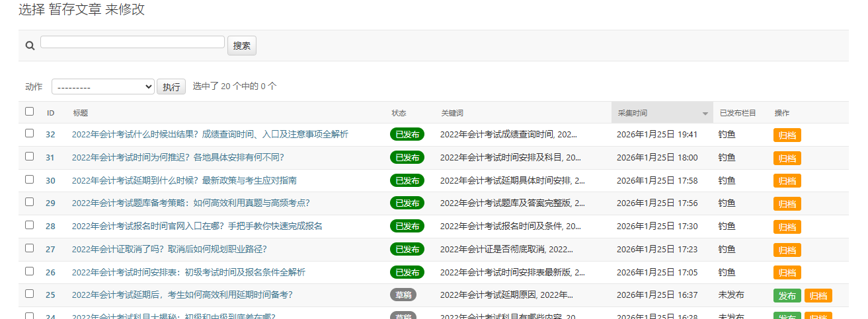Open ID link 30
The width and height of the screenshot is (868, 319).
tap(50, 180)
